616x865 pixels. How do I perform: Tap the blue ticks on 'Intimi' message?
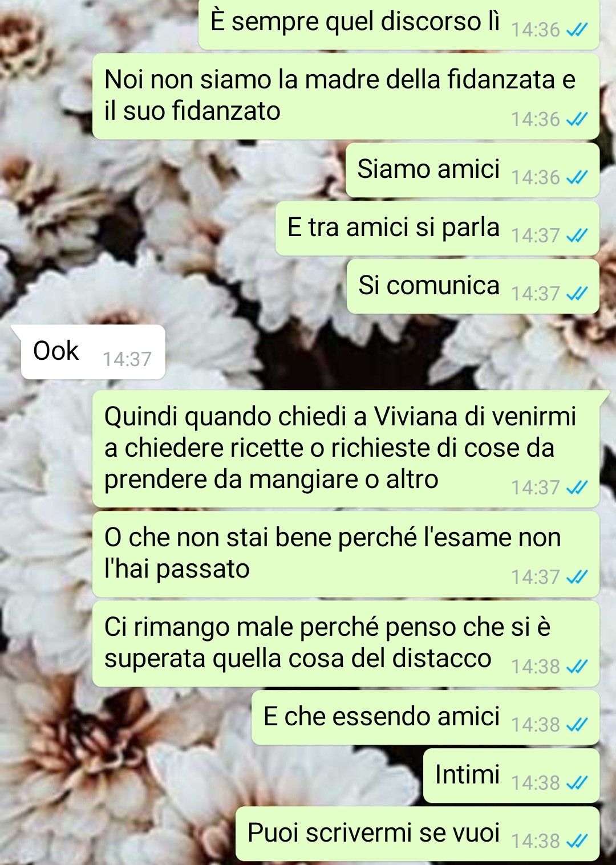[577, 783]
